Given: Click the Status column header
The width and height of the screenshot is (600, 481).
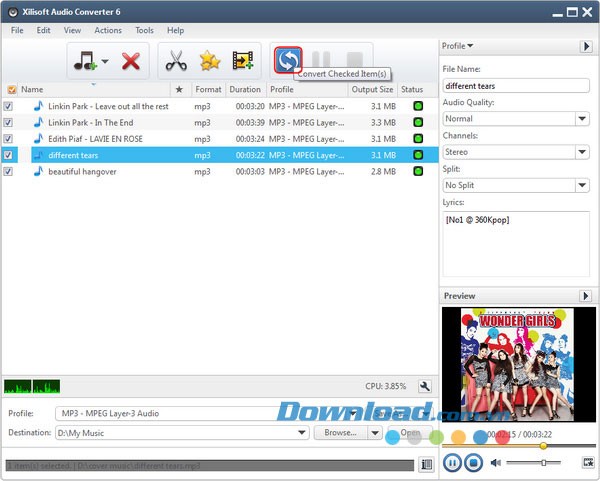Looking at the screenshot, I should click(412, 90).
